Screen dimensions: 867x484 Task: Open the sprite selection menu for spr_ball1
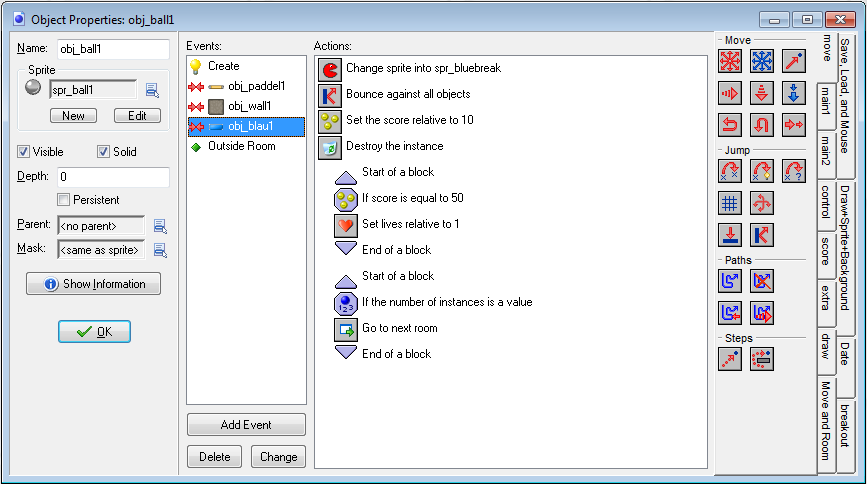[152, 90]
